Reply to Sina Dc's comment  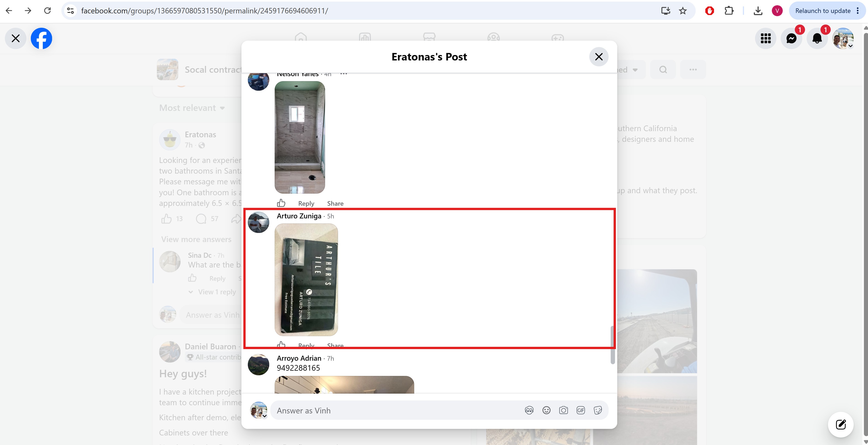pos(217,279)
